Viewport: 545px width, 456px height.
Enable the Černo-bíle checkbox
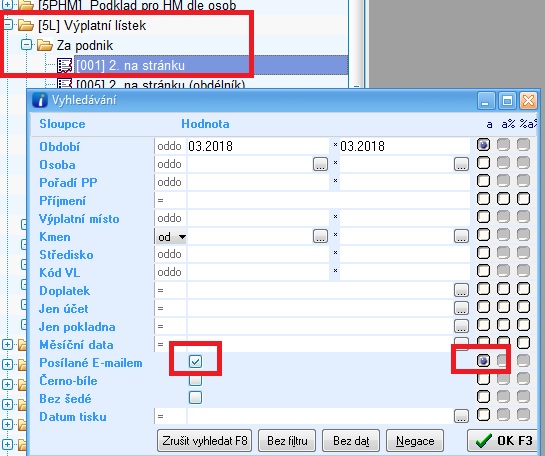coord(195,380)
